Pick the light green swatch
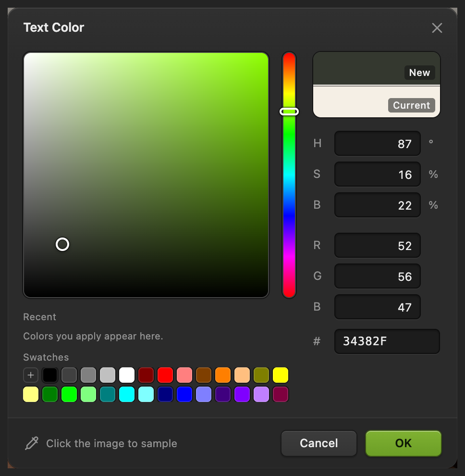The image size is (465, 476). tap(88, 394)
